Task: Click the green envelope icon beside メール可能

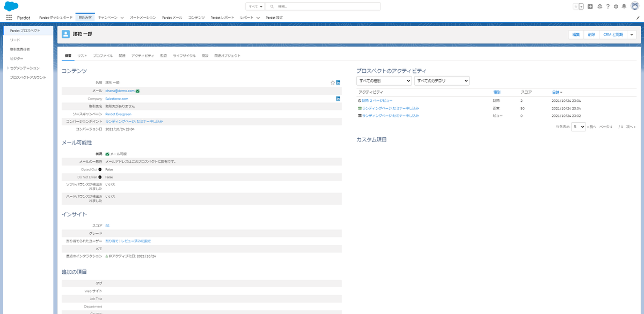Action: [107, 154]
